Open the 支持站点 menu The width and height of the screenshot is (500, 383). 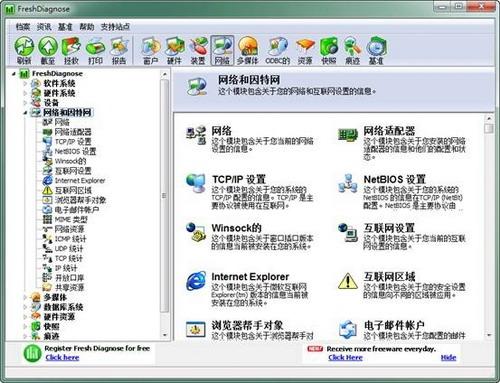[115, 27]
